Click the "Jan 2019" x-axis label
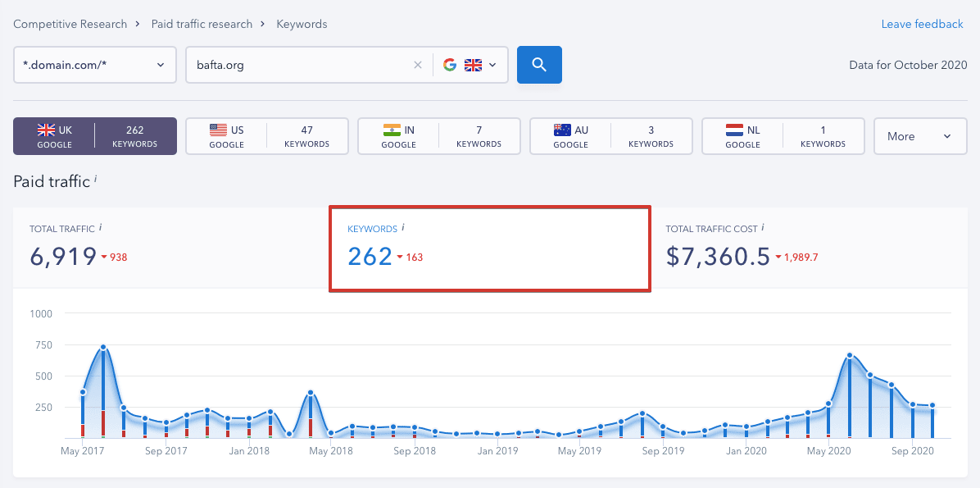Viewport: 980px width, 488px height. pyautogui.click(x=497, y=450)
